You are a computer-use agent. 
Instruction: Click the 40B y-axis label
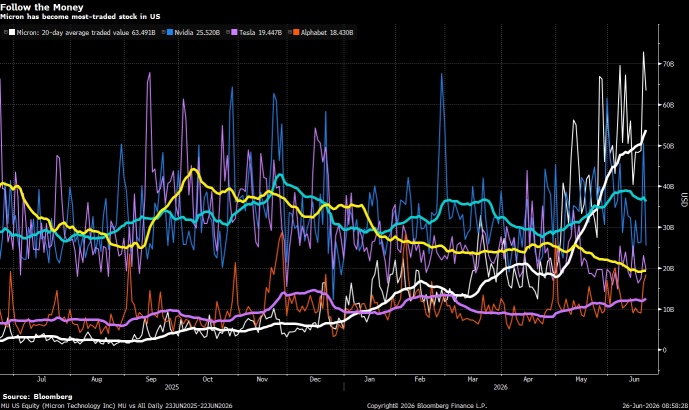[x=668, y=187]
